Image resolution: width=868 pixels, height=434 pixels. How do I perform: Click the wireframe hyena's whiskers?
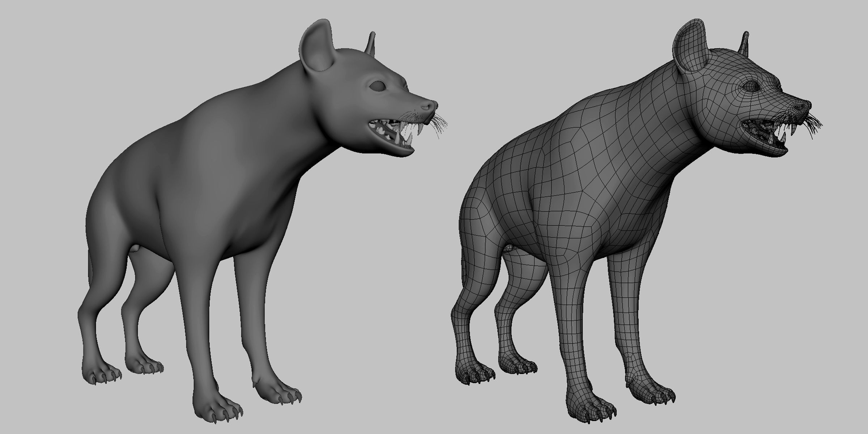tap(813, 123)
